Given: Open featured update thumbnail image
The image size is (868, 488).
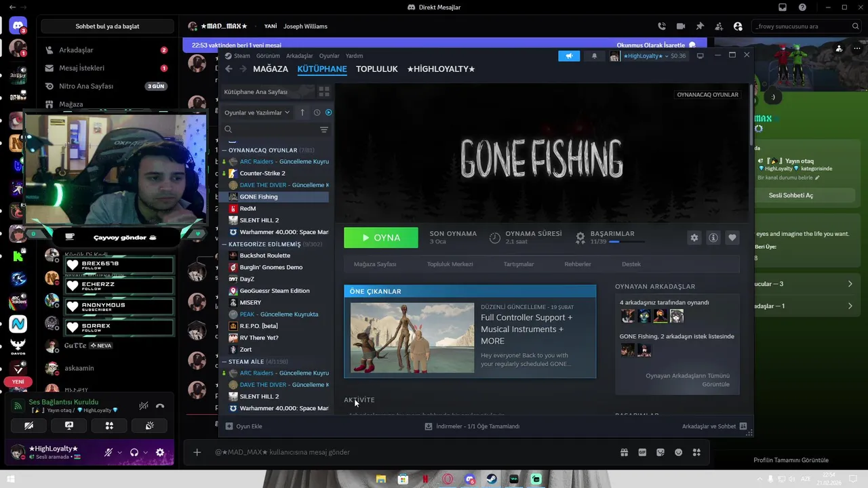Looking at the screenshot, I should pos(412,338).
